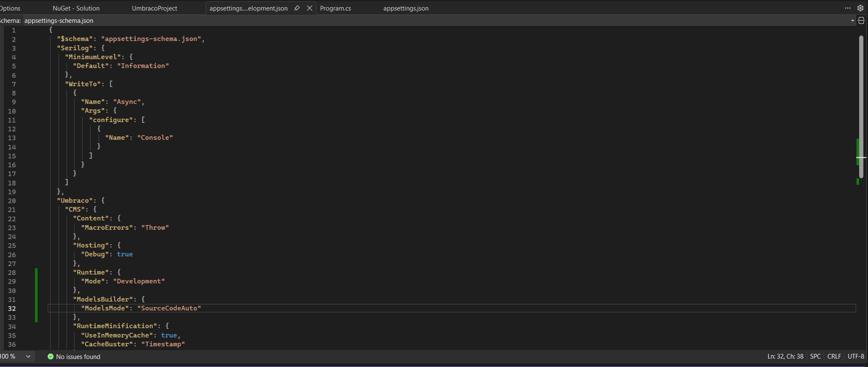The height and width of the screenshot is (367, 868).
Task: Click the UTF-8 encoding indicator
Action: click(856, 356)
